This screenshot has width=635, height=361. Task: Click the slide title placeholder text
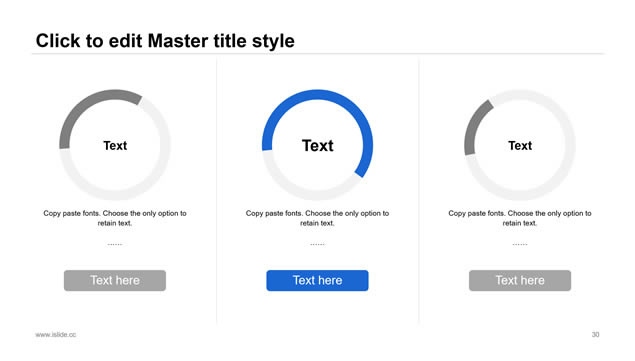[165, 41]
